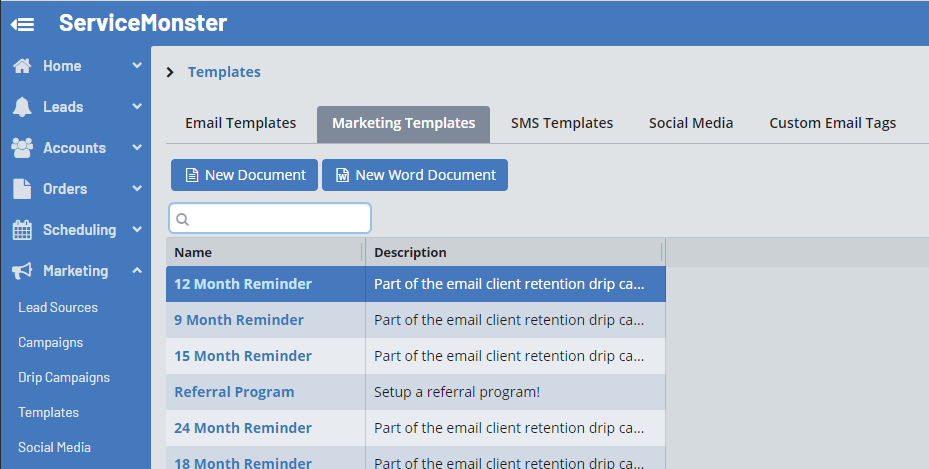Create a New Document
The image size is (929, 469).
coord(244,175)
